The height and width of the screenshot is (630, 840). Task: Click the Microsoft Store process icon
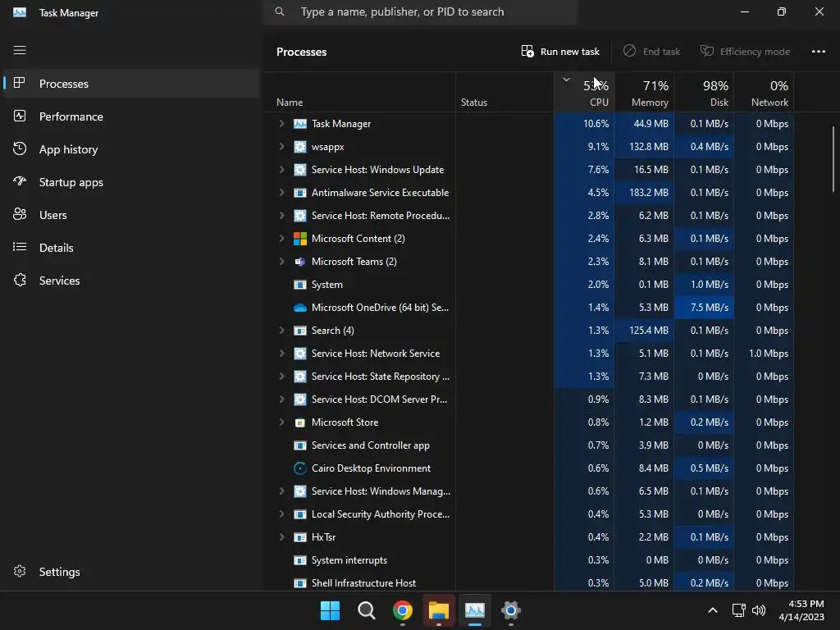pos(300,422)
